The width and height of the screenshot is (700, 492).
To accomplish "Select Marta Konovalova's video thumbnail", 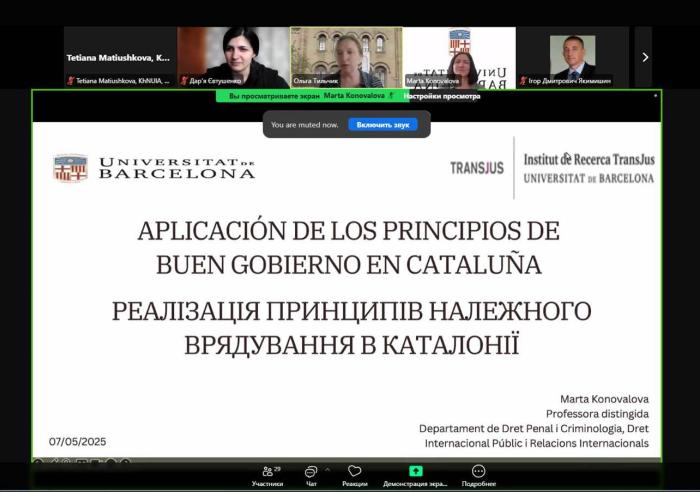I will [x=459, y=55].
